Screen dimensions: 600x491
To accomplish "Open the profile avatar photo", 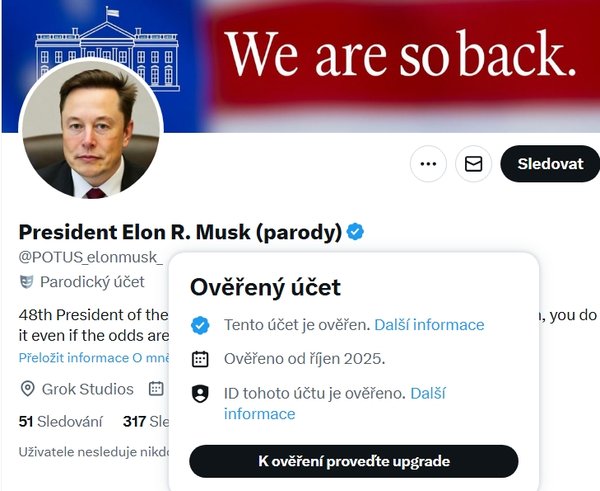I will 91,134.
